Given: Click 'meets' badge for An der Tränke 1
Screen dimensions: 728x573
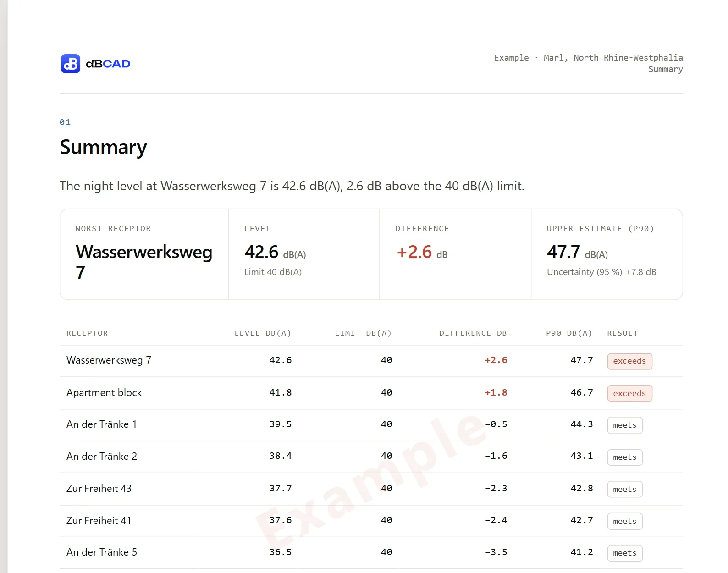Looking at the screenshot, I should 625,425.
